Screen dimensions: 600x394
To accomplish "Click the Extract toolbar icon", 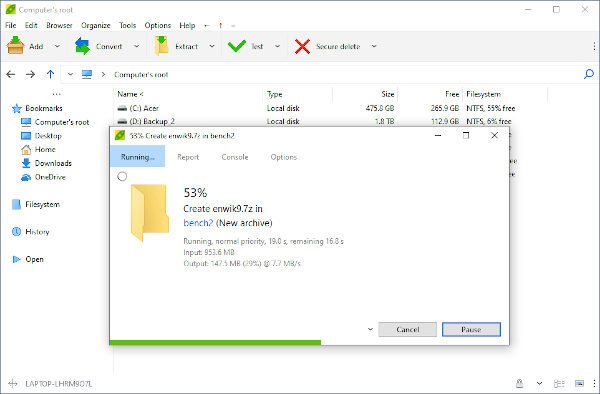I will [x=161, y=46].
